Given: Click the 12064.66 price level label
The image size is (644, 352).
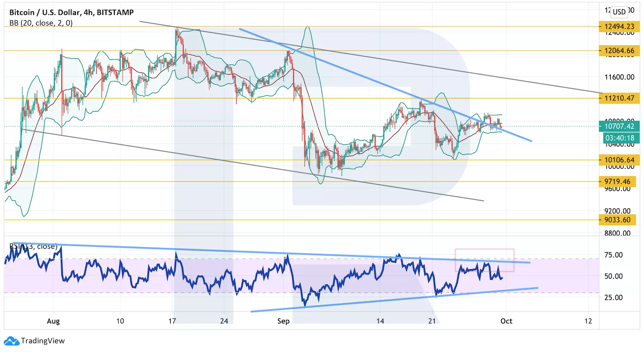Looking at the screenshot, I should [617, 51].
